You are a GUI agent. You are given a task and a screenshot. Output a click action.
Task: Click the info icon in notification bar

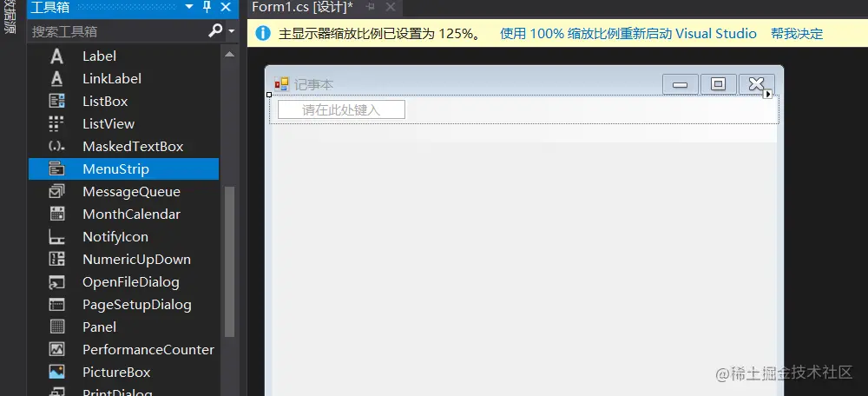263,34
